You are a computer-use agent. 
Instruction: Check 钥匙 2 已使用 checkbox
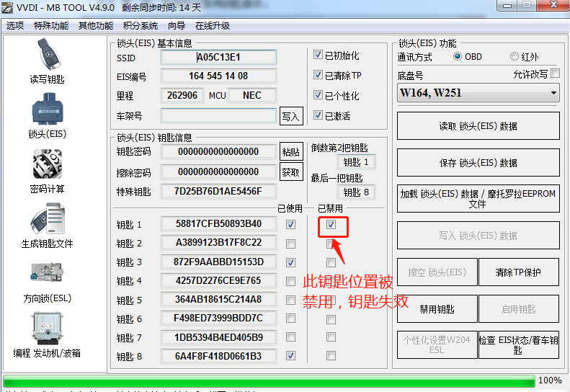tap(290, 244)
